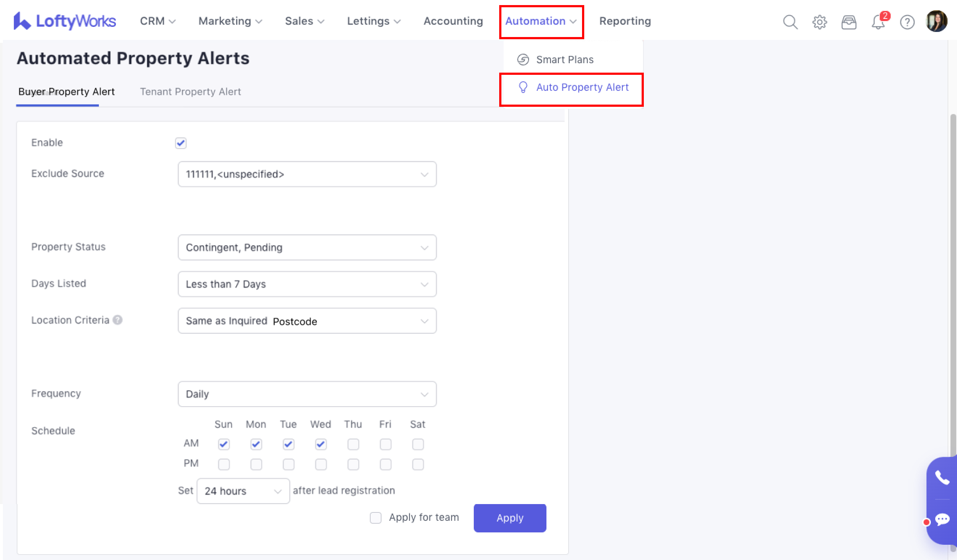This screenshot has width=957, height=560.
Task: Open the Days Listed dropdown
Action: click(307, 284)
